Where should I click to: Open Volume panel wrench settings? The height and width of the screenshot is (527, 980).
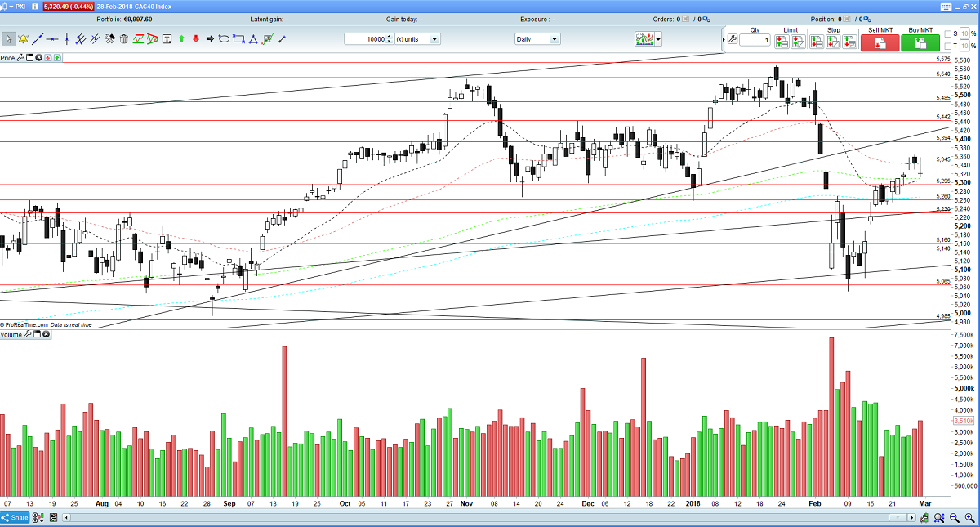(28, 335)
